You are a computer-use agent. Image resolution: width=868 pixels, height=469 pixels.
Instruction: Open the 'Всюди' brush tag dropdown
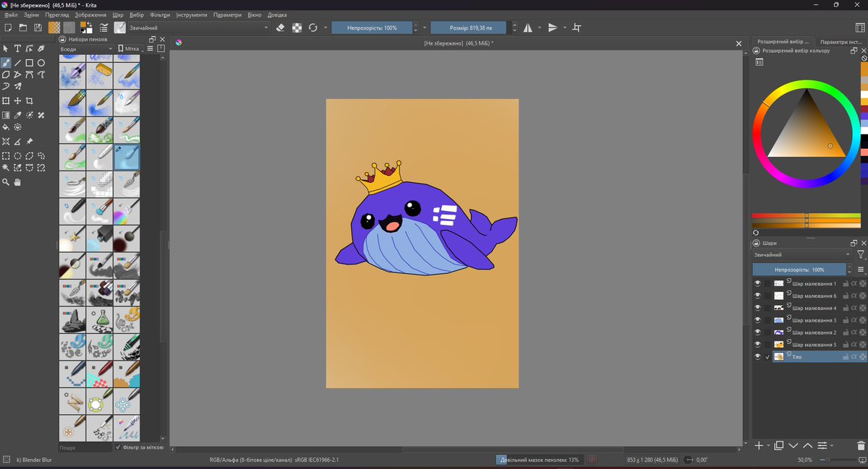86,48
